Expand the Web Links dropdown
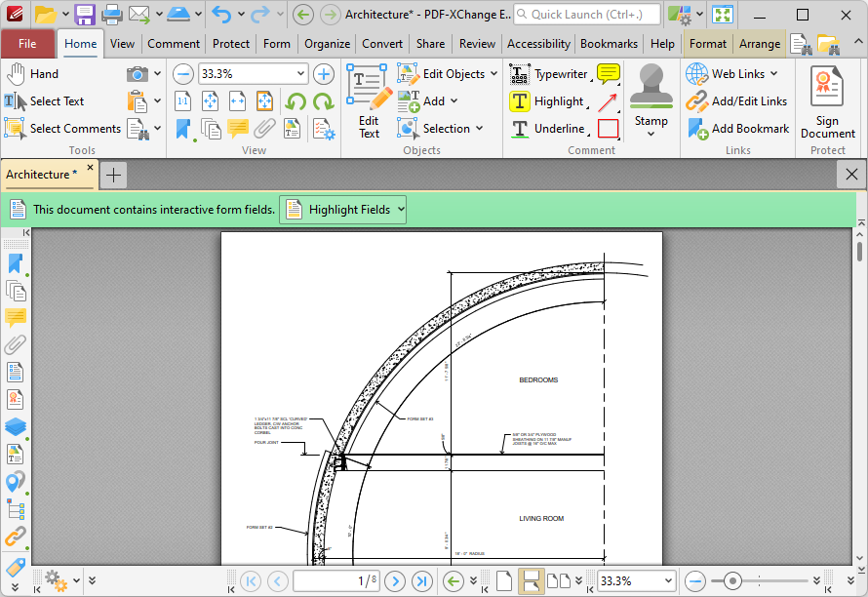The width and height of the screenshot is (868, 597). point(773,74)
